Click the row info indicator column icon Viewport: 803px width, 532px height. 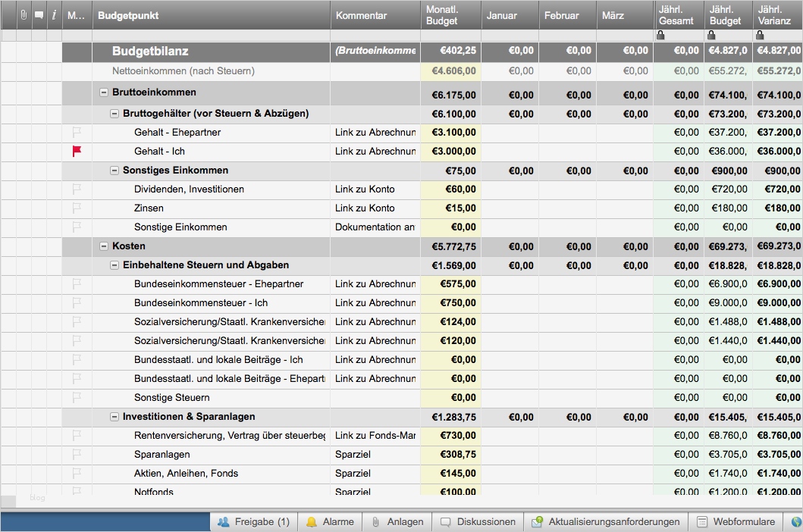coord(54,15)
